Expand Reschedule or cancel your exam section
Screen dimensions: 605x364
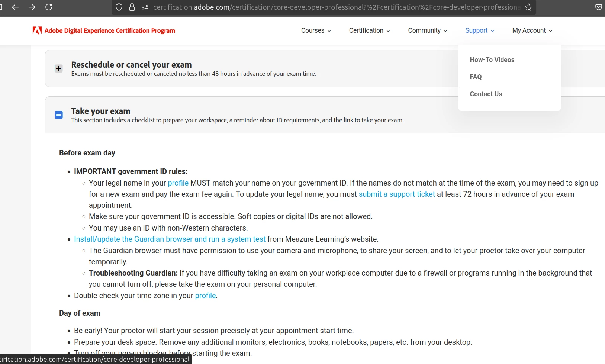(x=58, y=68)
